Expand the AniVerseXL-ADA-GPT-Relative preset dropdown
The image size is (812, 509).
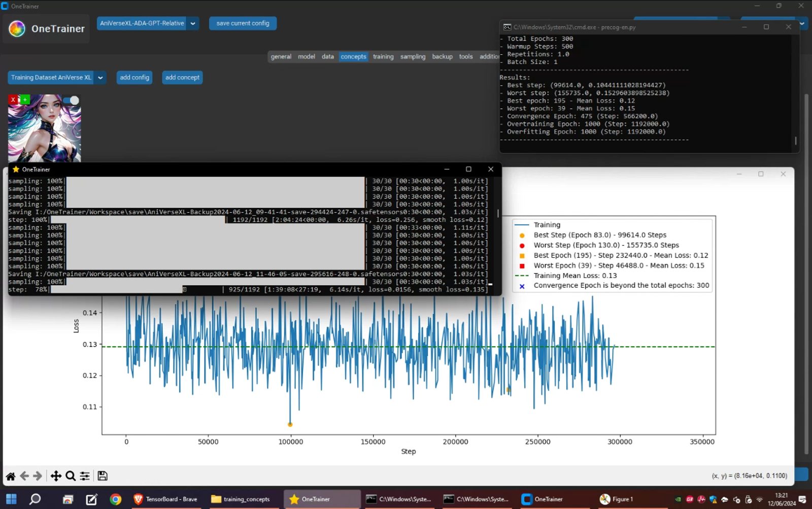click(193, 23)
